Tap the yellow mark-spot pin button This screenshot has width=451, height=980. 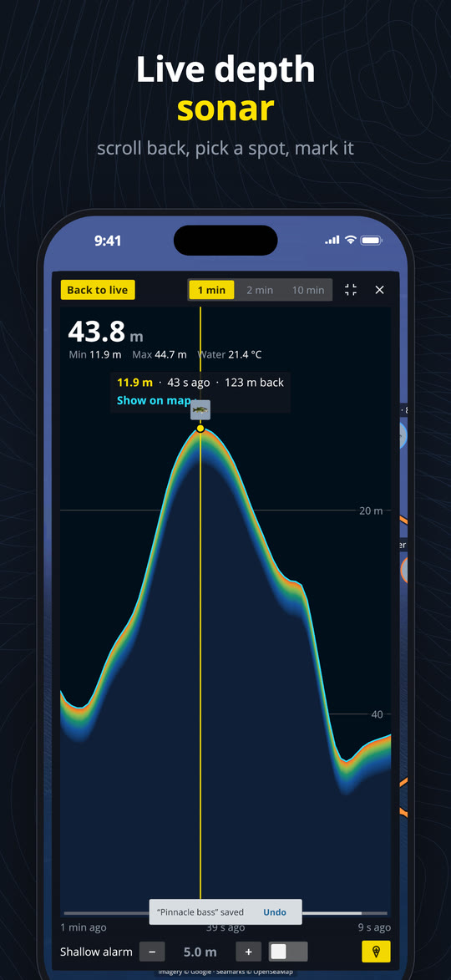[376, 952]
